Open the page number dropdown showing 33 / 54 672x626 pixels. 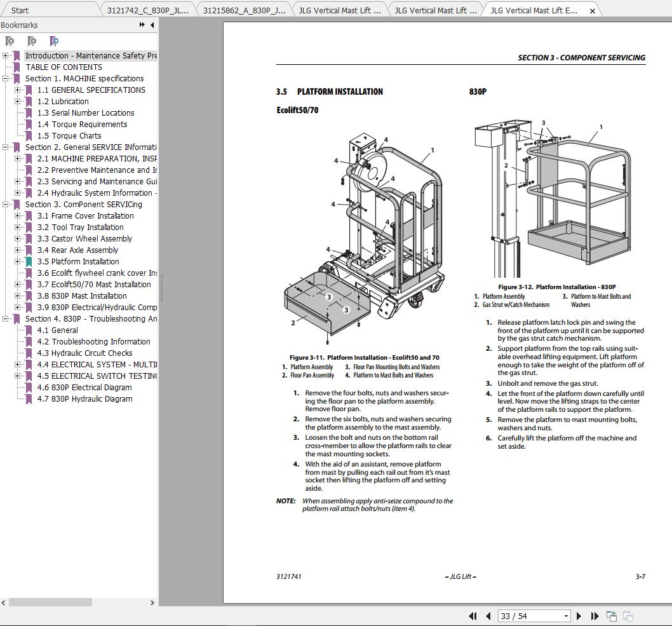(x=566, y=616)
